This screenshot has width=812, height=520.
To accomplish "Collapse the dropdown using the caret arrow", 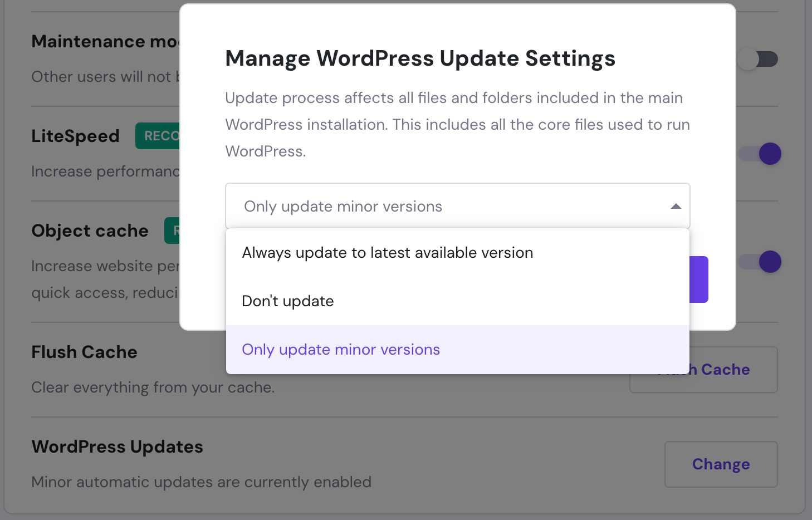I will 676,207.
